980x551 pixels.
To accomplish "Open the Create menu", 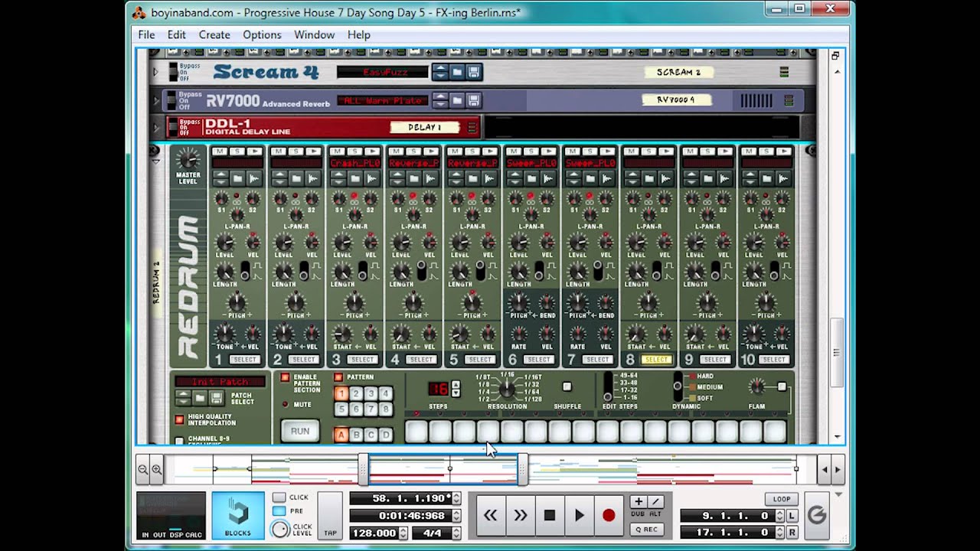I will point(214,34).
